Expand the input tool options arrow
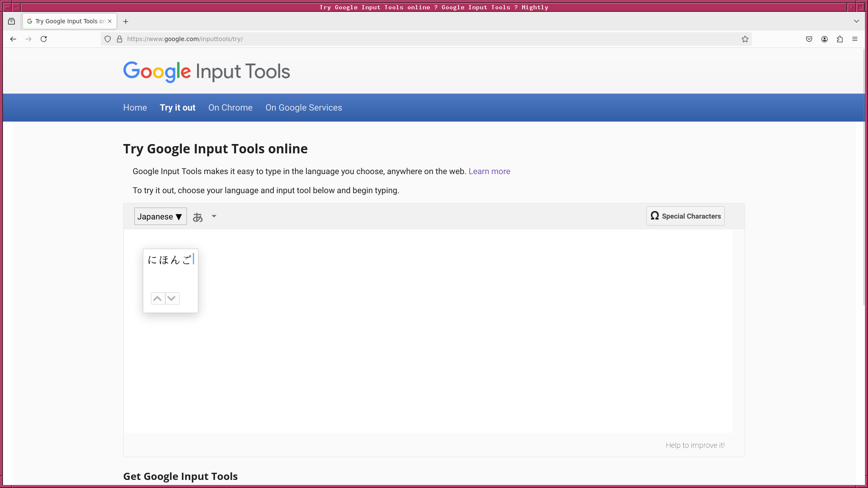 pos(214,216)
